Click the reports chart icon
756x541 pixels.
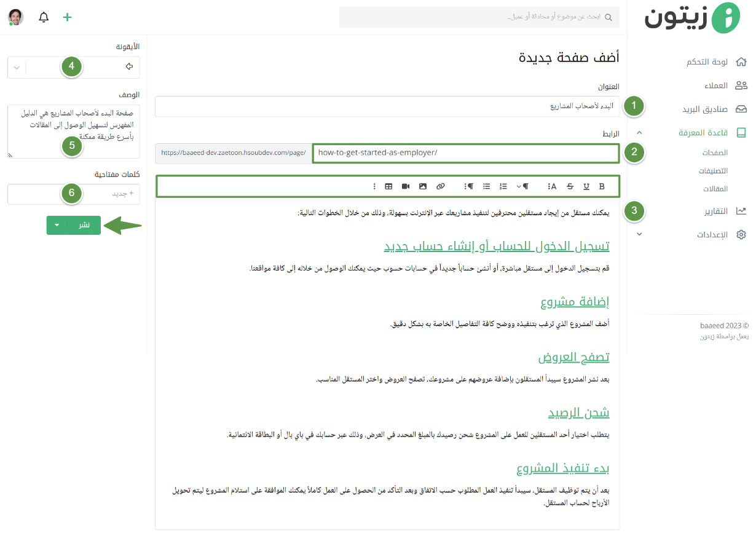741,211
